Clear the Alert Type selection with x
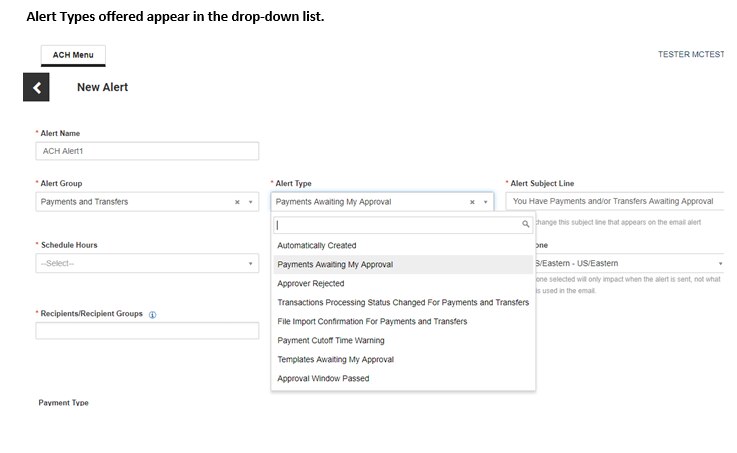 (x=472, y=202)
